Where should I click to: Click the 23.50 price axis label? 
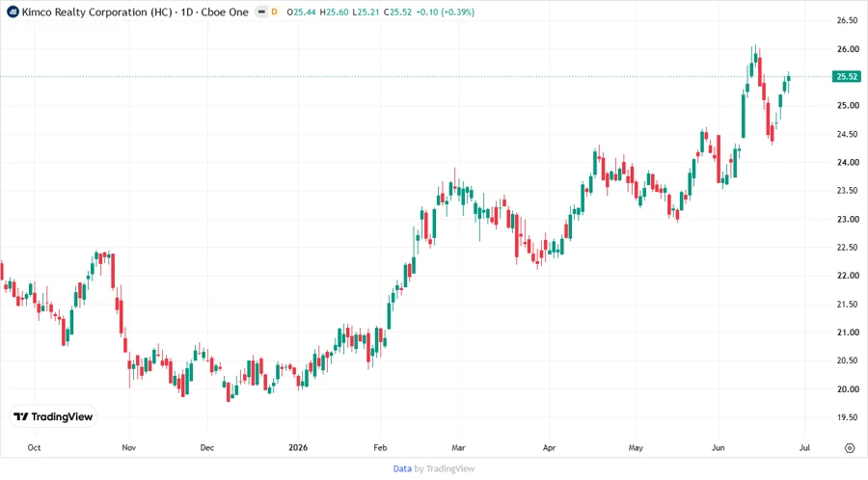(848, 191)
